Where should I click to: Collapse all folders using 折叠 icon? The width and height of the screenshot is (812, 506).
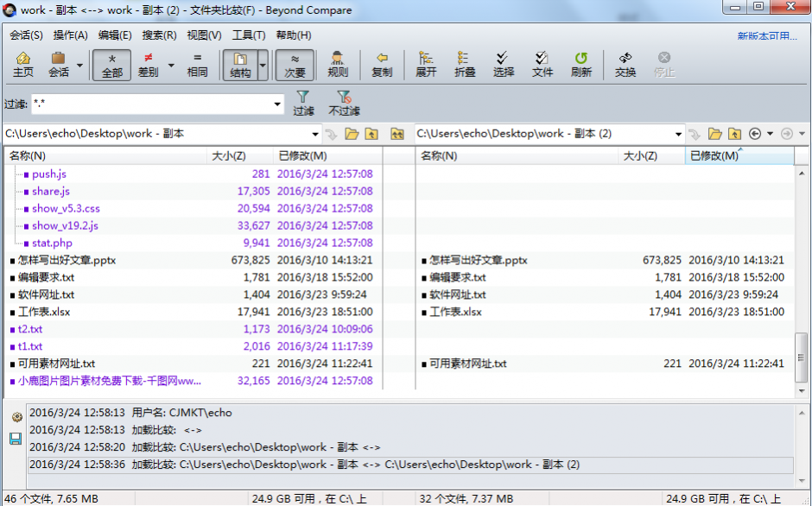pyautogui.click(x=463, y=64)
